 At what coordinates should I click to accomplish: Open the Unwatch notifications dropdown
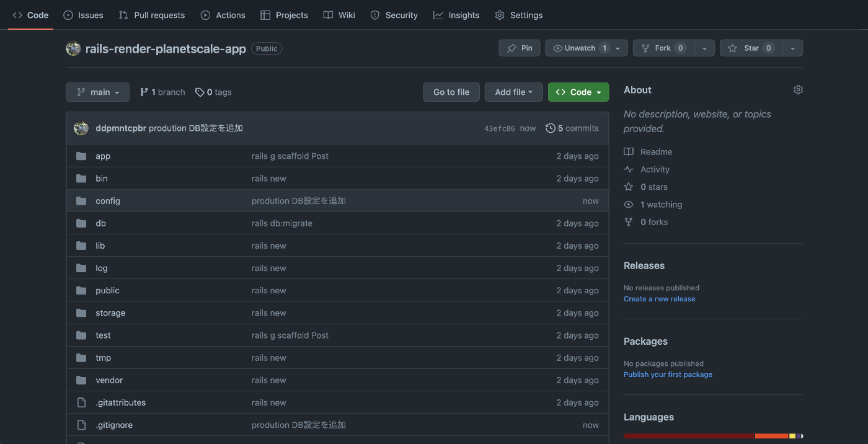pos(587,48)
